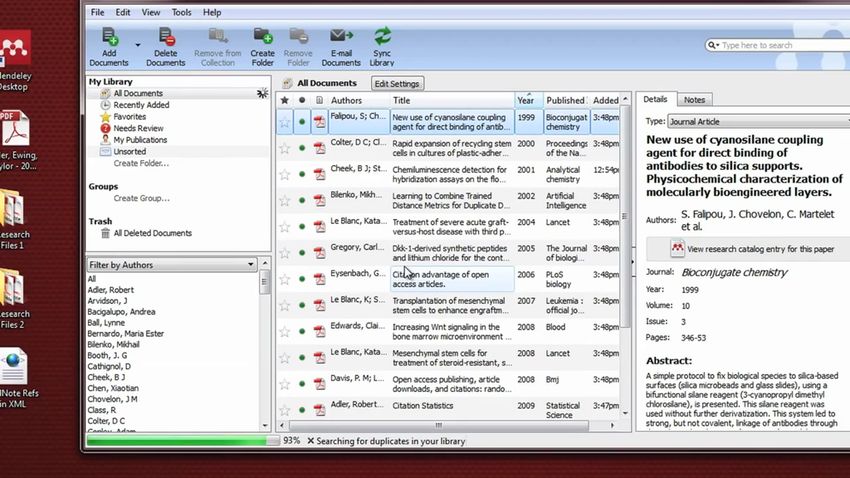850x478 pixels.
Task: Open the search options magnifier dropdown
Action: click(x=713, y=45)
